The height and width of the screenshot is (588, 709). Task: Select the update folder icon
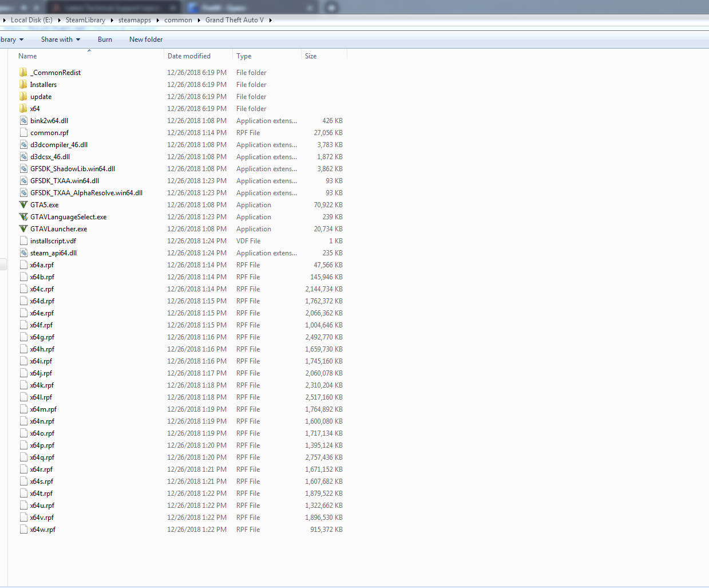click(x=23, y=96)
